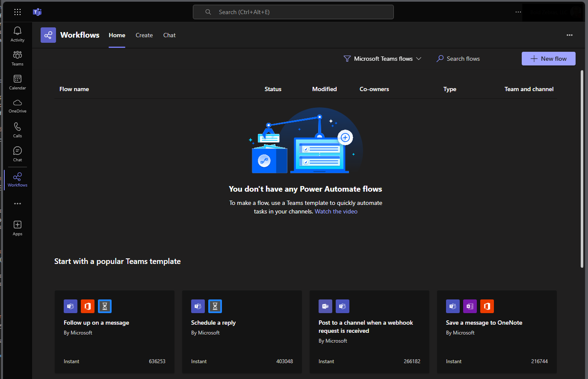The image size is (588, 379).
Task: Open more options for the Workflows app
Action: (x=569, y=35)
